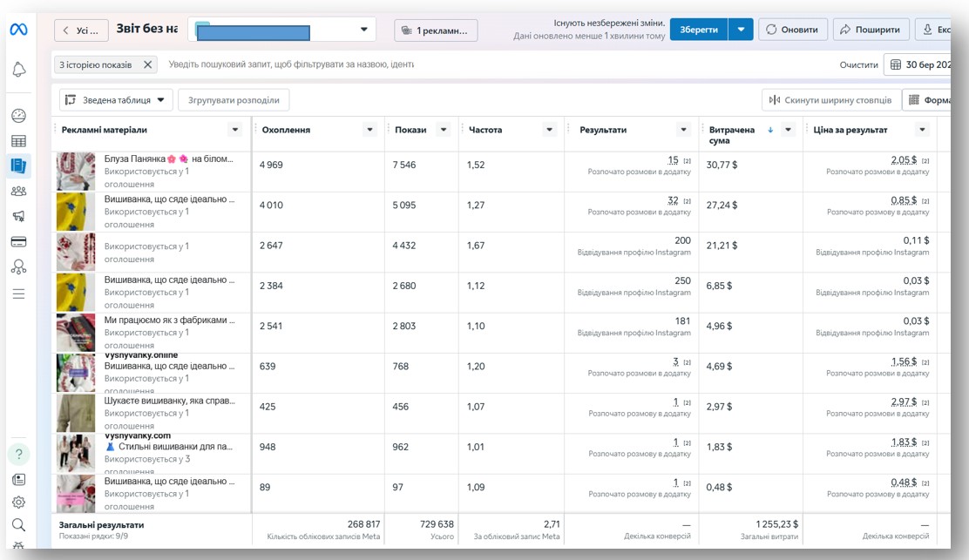Click the 'Блуза Панянка' row thumbnail
969x560 pixels.
point(76,172)
